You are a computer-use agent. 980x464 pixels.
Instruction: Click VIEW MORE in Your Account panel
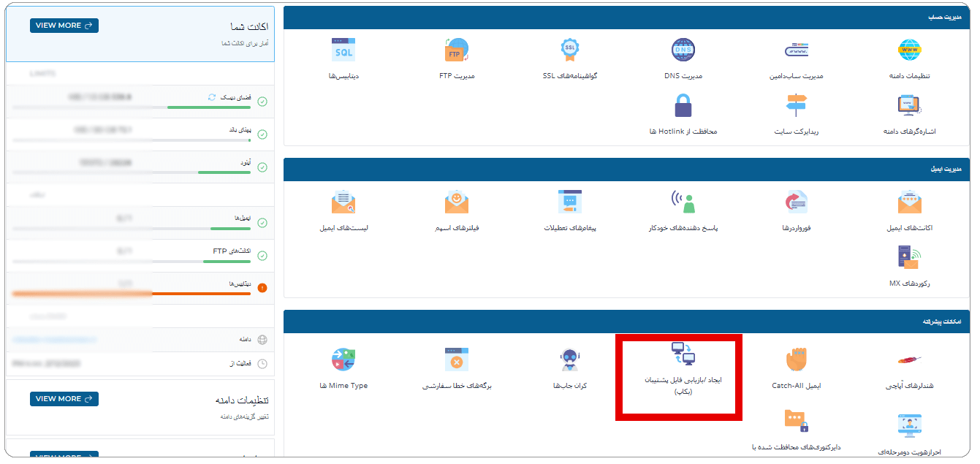coord(64,26)
